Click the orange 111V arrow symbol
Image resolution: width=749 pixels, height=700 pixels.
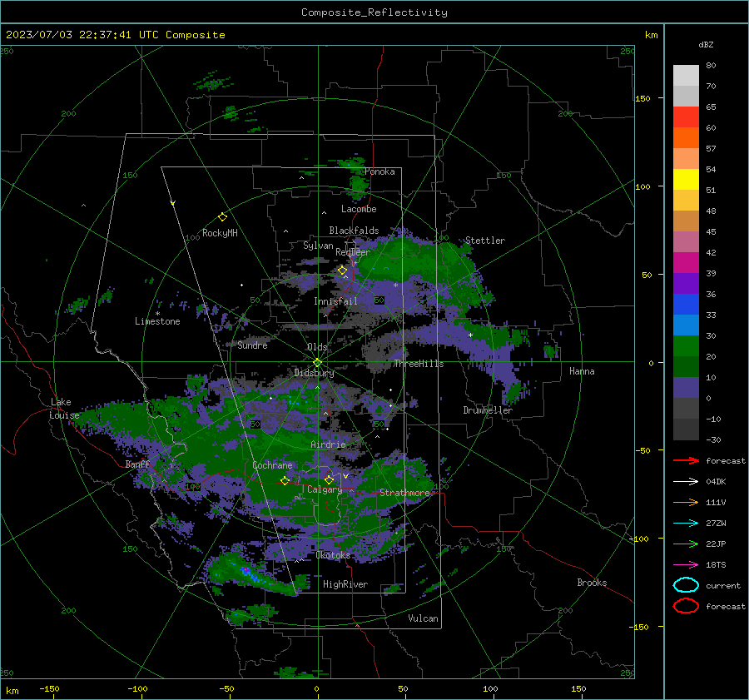[686, 502]
